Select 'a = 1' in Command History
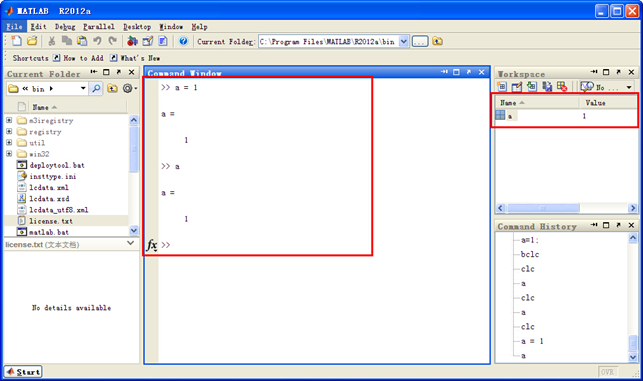Screen dimensions: 643x381 point(532,341)
